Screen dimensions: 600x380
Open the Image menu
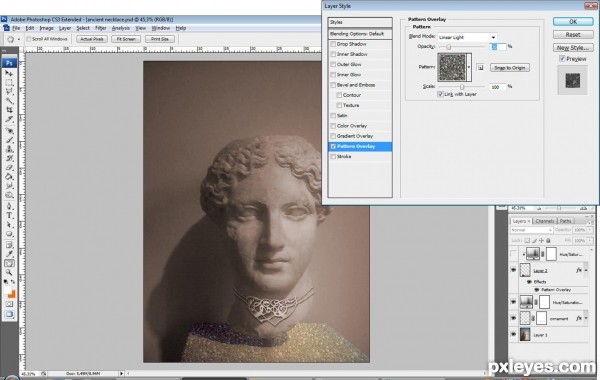point(46,28)
